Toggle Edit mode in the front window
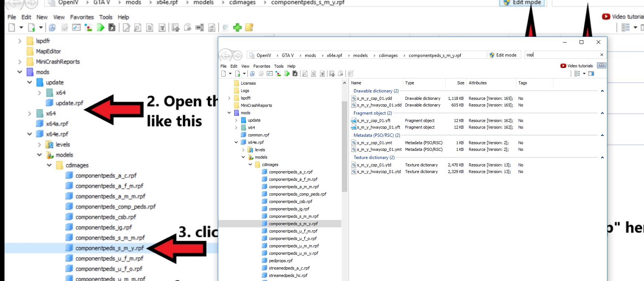 (503, 55)
